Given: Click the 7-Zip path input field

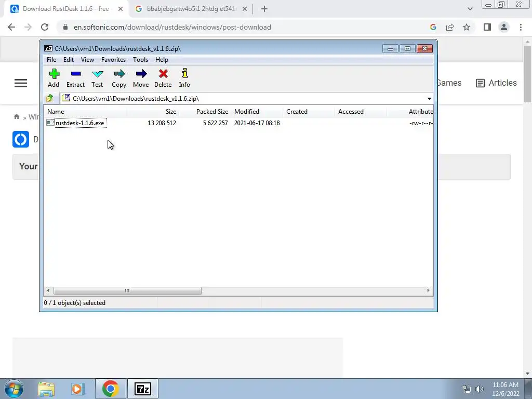Looking at the screenshot, I should coord(246,98).
